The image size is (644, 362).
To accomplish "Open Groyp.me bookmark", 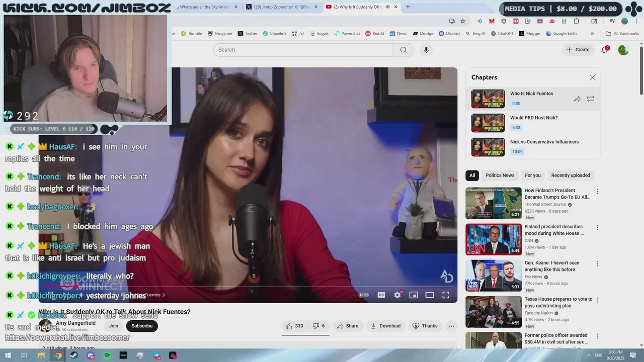I will pyautogui.click(x=220, y=34).
